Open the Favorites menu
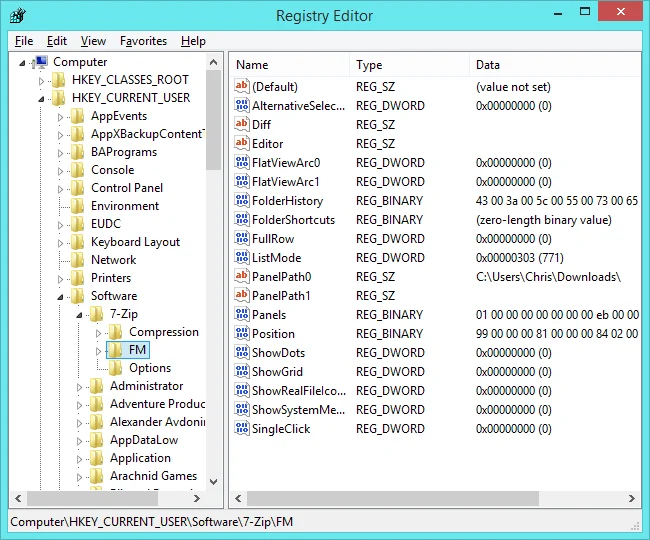 pos(143,41)
